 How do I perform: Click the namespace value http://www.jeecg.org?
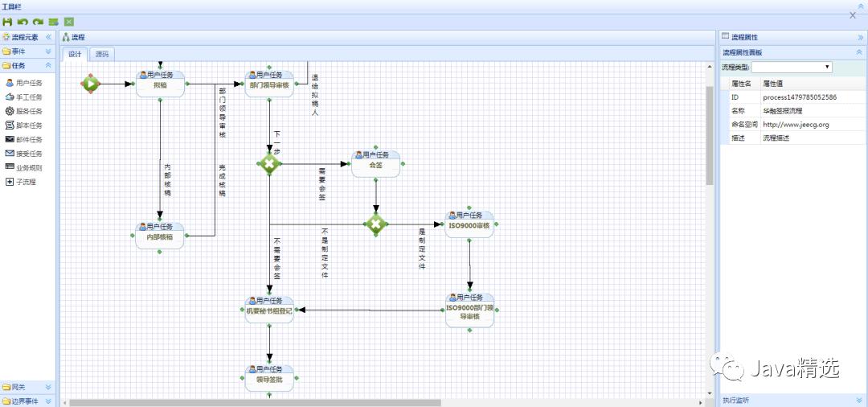click(796, 125)
